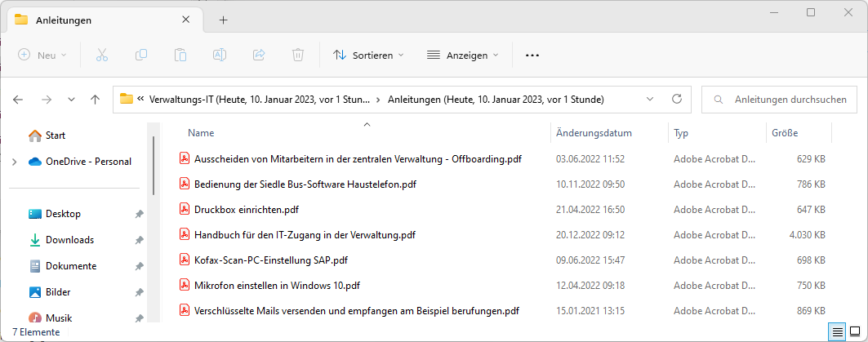This screenshot has width=868, height=342.
Task: Click the Start home icon in sidebar
Action: 35,135
